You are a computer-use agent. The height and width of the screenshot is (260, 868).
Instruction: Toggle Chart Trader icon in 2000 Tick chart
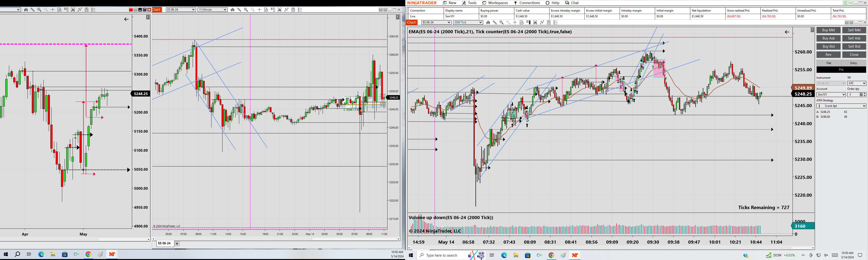pyautogui.click(x=528, y=23)
